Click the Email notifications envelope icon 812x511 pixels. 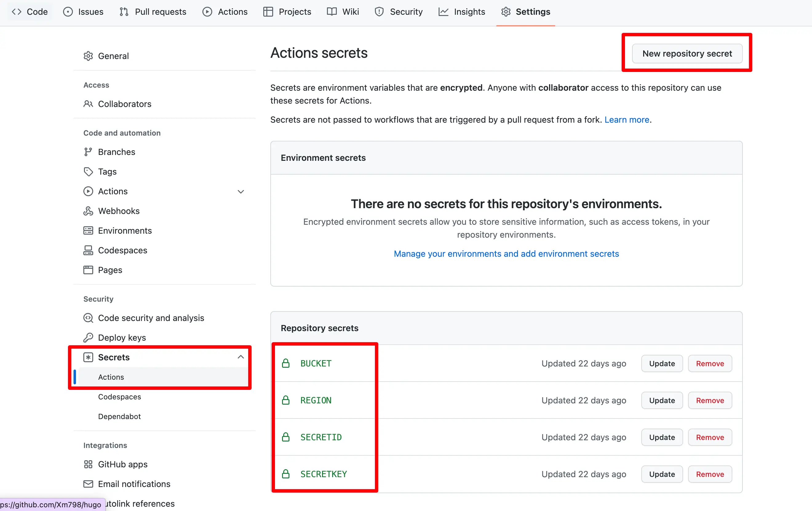pos(88,484)
